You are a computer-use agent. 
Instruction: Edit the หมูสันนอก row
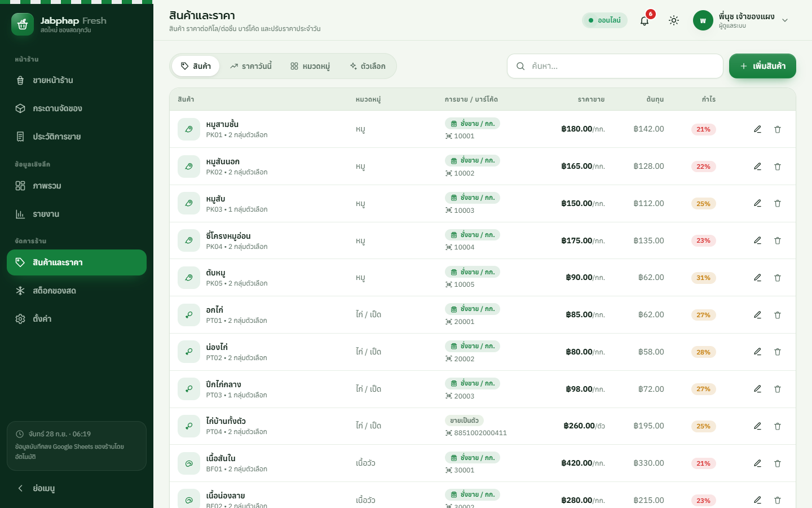tap(757, 167)
